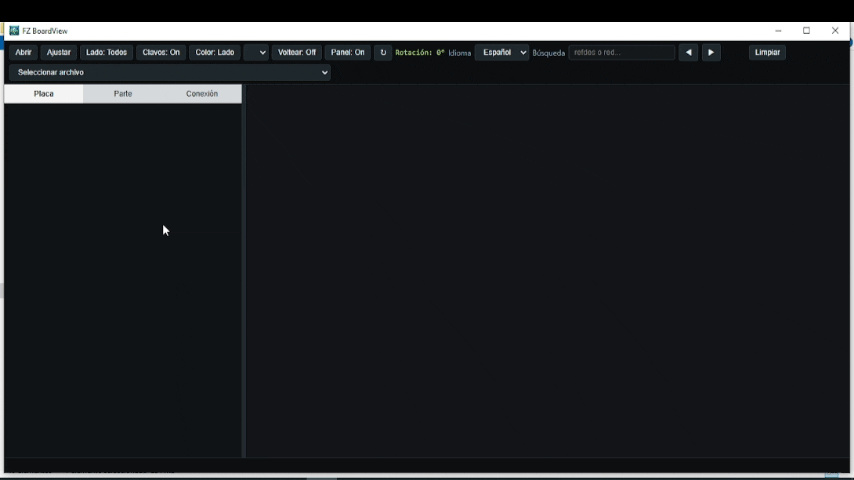Toggle the Lado: Todos side selector
854x480 pixels.
(106, 52)
